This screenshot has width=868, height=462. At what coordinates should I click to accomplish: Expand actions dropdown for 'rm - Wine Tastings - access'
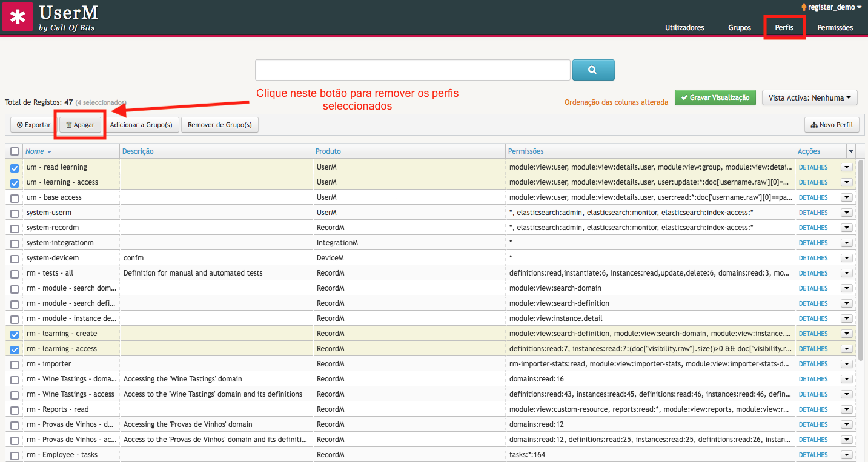click(846, 394)
